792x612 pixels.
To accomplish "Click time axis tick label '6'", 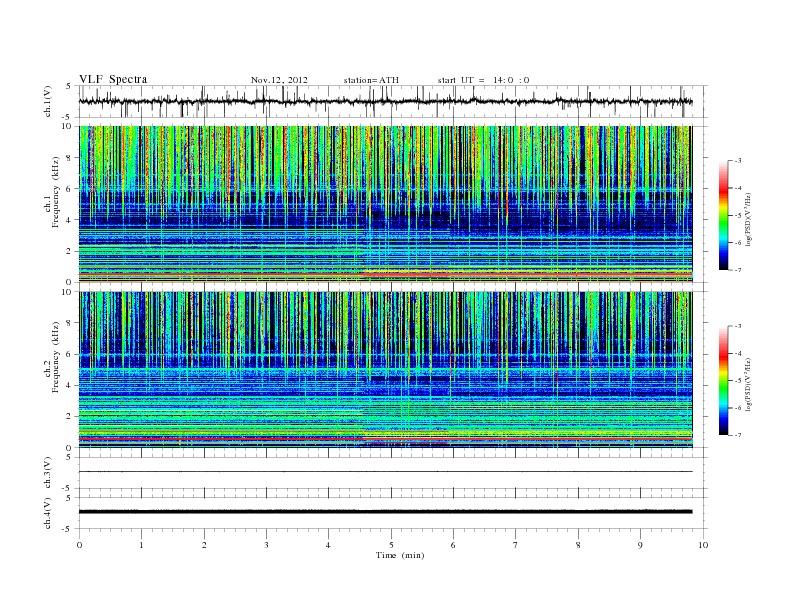I will pyautogui.click(x=453, y=545).
